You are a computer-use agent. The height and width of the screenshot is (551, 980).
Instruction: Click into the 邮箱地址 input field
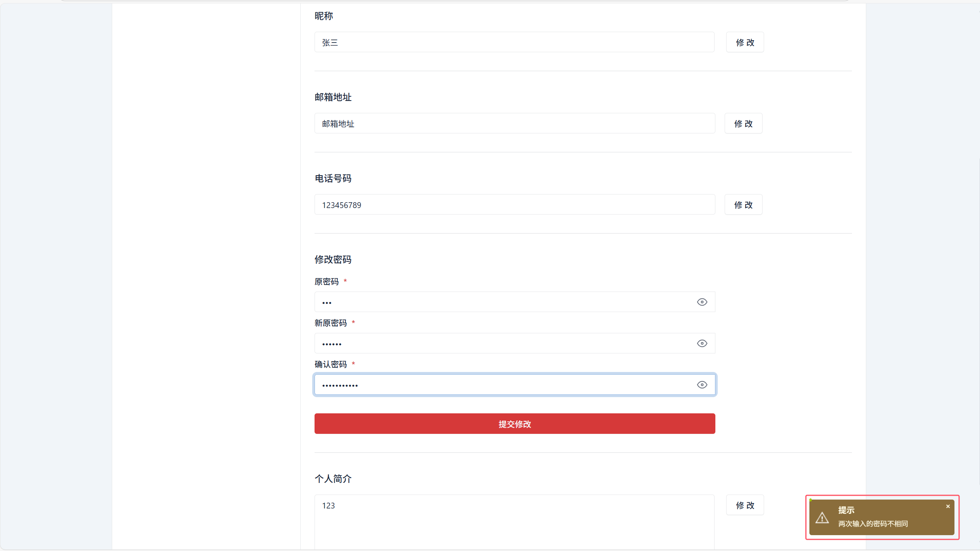coord(514,123)
